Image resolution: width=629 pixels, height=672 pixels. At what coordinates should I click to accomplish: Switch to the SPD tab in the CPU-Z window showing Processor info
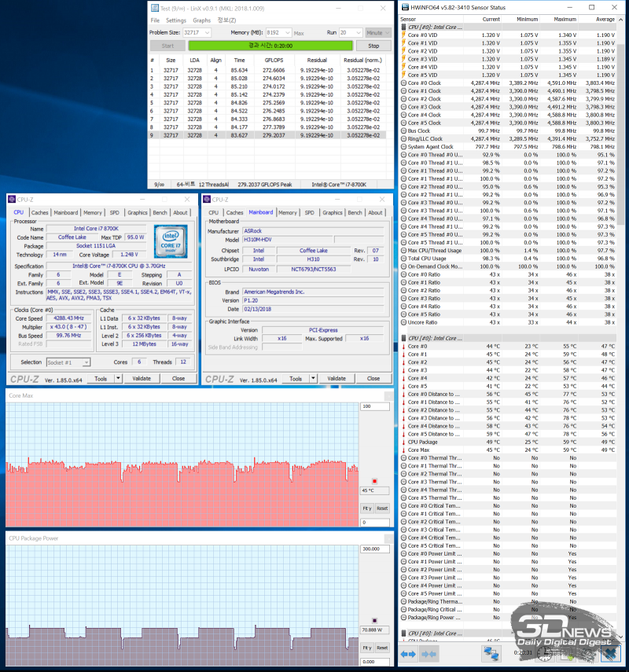coord(115,212)
